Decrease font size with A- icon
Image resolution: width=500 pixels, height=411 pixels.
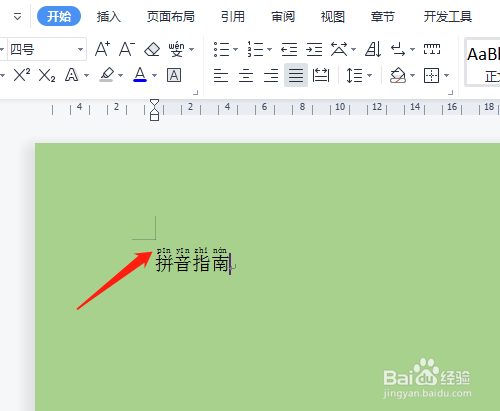pyautogui.click(x=127, y=49)
